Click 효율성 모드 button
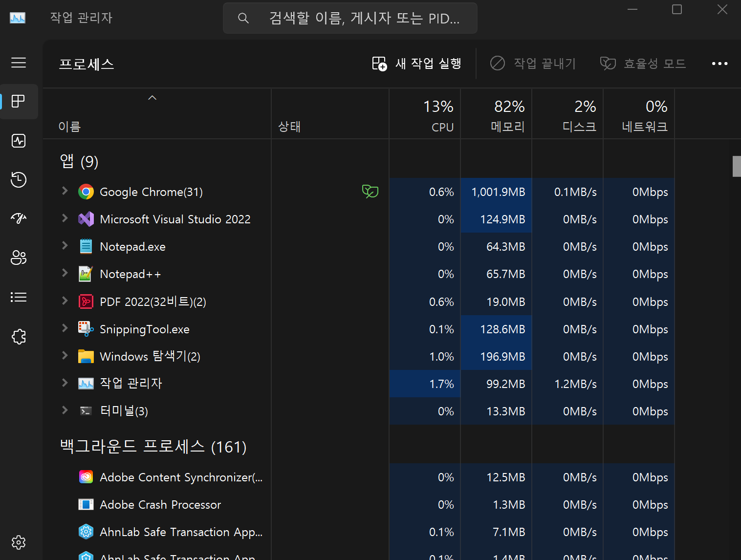Image resolution: width=741 pixels, height=560 pixels. click(643, 64)
